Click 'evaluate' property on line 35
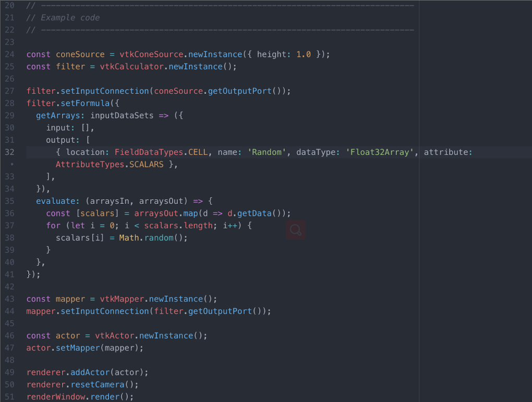Screen dimensions: 532x402 pyautogui.click(x=56, y=201)
